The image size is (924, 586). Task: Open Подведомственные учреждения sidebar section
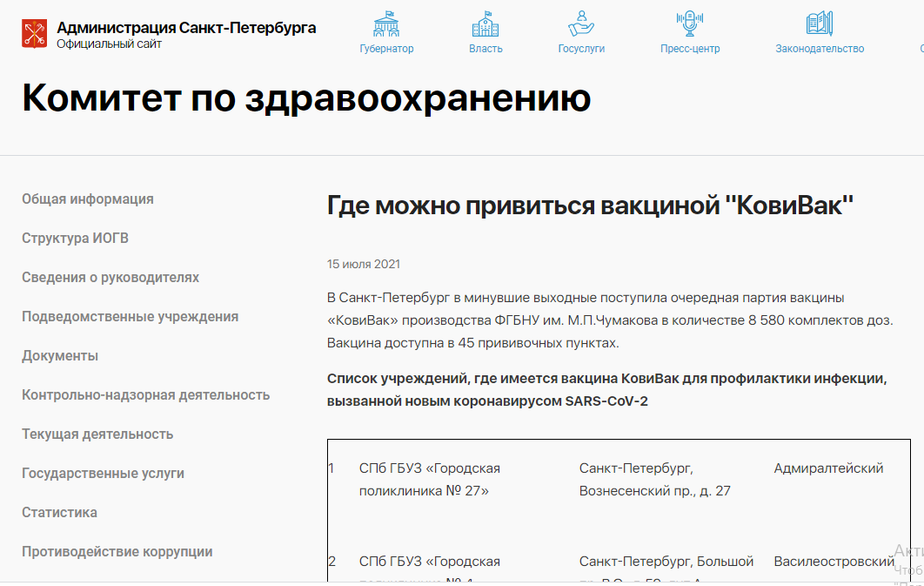coord(131,317)
